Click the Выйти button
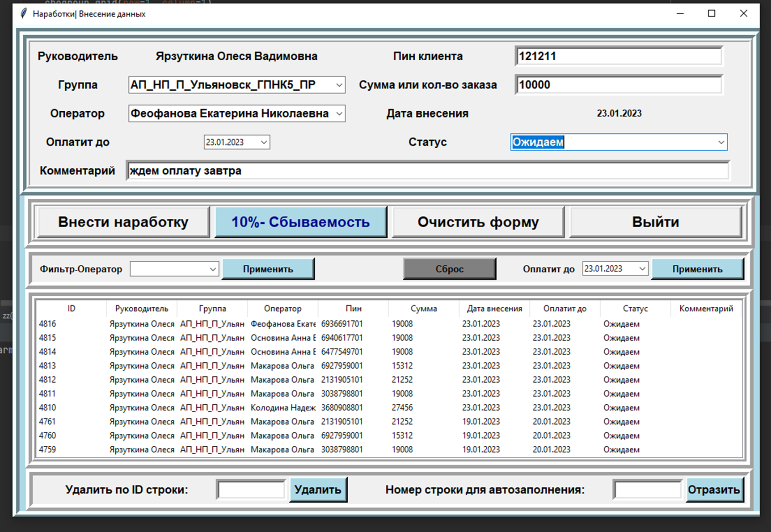The width and height of the screenshot is (771, 532). pos(656,222)
